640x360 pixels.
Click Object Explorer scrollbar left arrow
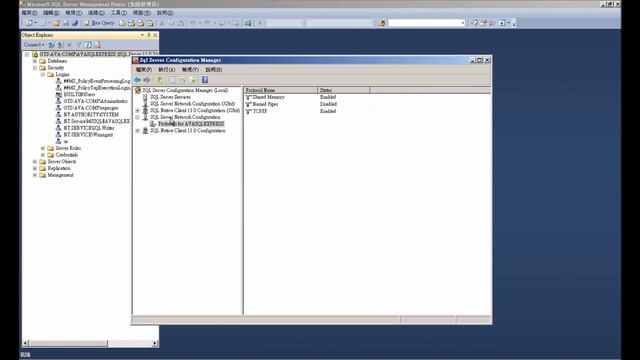pyautogui.click(x=25, y=344)
